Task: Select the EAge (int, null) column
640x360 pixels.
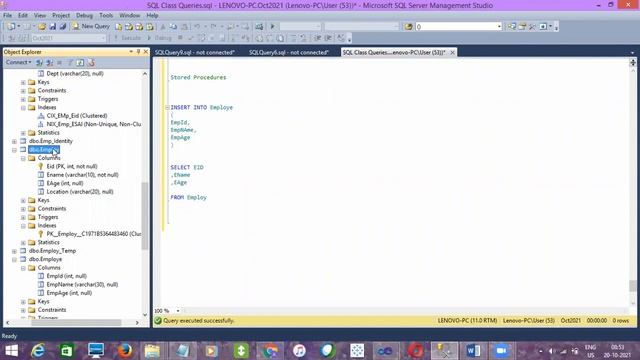Action: [65, 183]
